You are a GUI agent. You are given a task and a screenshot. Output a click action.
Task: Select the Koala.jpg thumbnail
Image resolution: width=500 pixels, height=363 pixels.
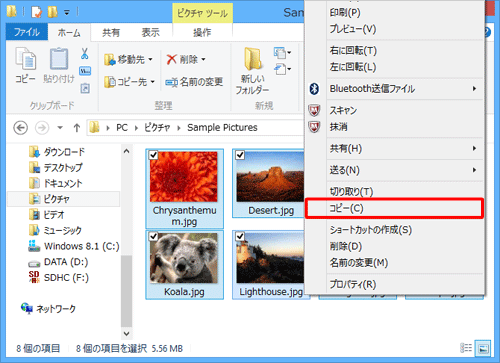(184, 258)
